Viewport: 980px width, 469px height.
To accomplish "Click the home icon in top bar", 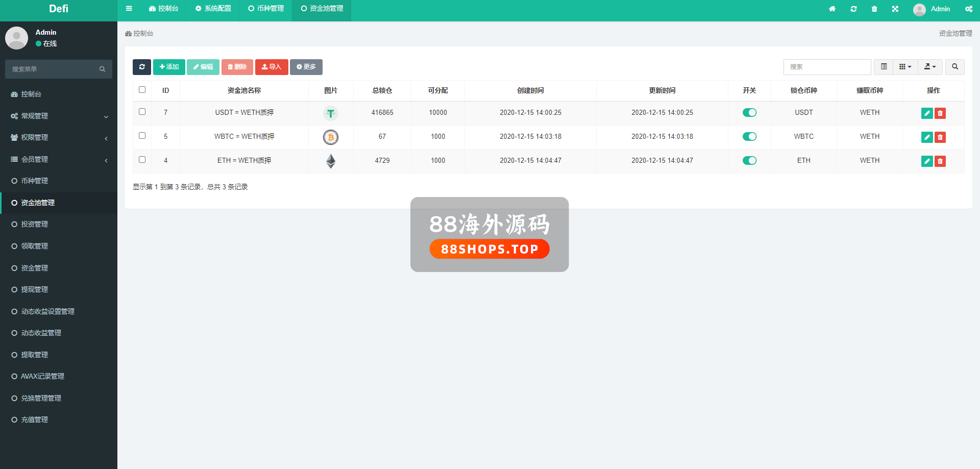I will pos(832,9).
